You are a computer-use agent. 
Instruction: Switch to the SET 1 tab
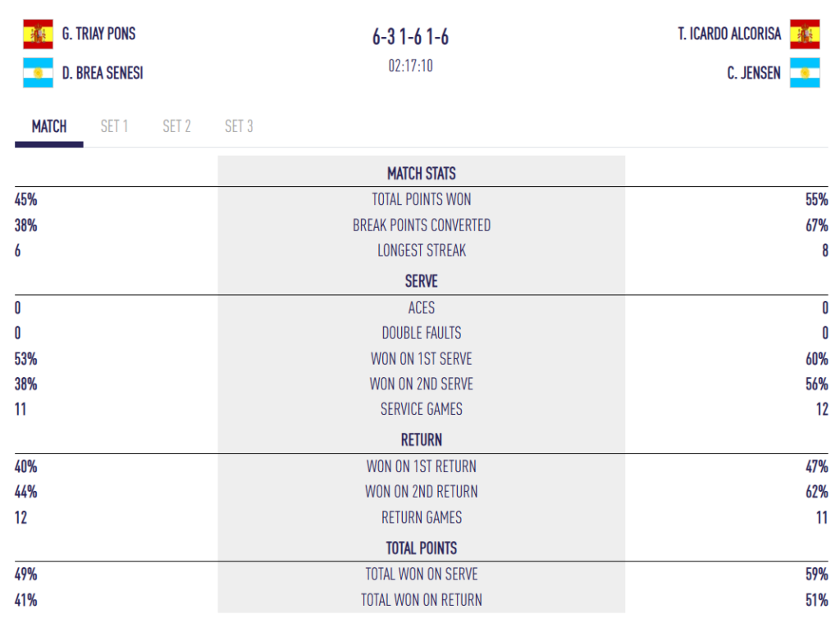click(114, 126)
